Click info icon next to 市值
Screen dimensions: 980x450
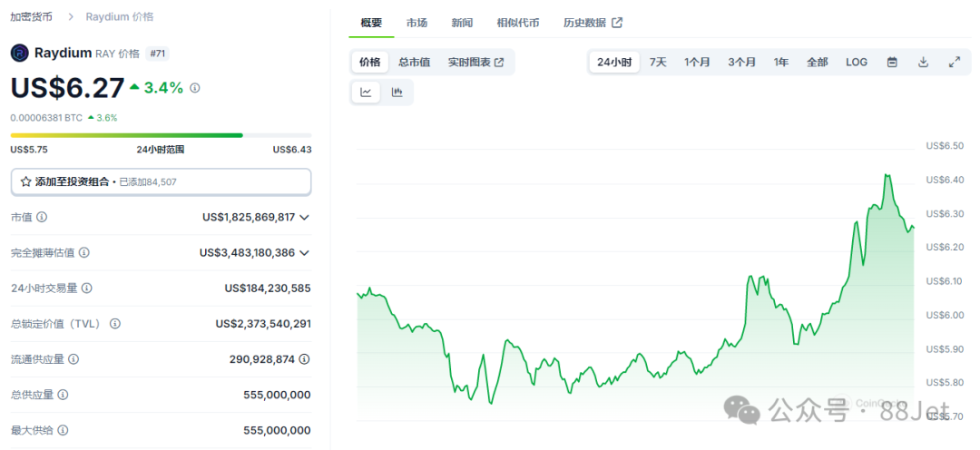(x=42, y=217)
